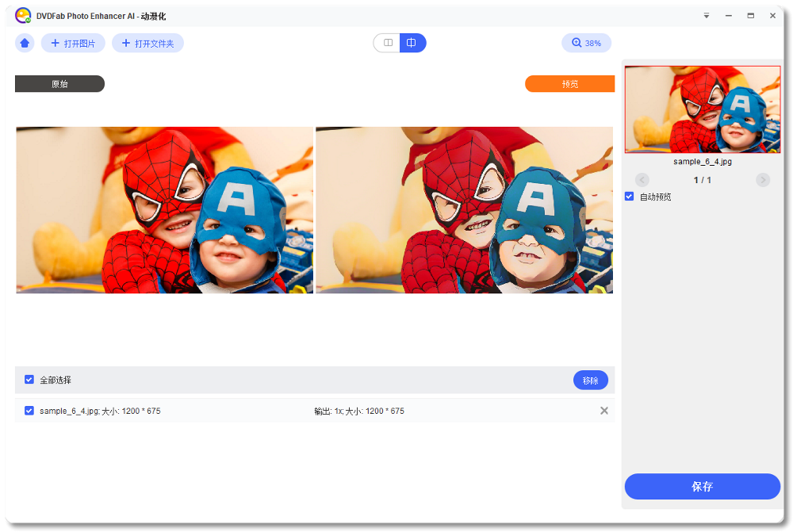Toggle the 全部选择 checkbox
The width and height of the screenshot is (793, 532).
[29, 379]
